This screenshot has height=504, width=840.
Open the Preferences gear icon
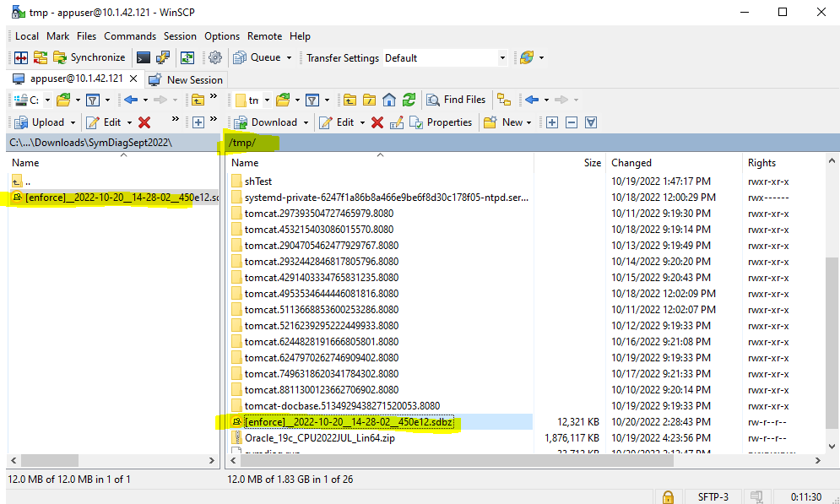[x=215, y=57]
